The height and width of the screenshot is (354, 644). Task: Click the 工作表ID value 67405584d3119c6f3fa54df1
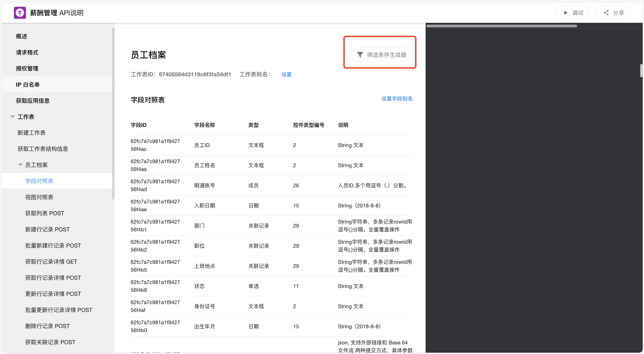tap(195, 75)
